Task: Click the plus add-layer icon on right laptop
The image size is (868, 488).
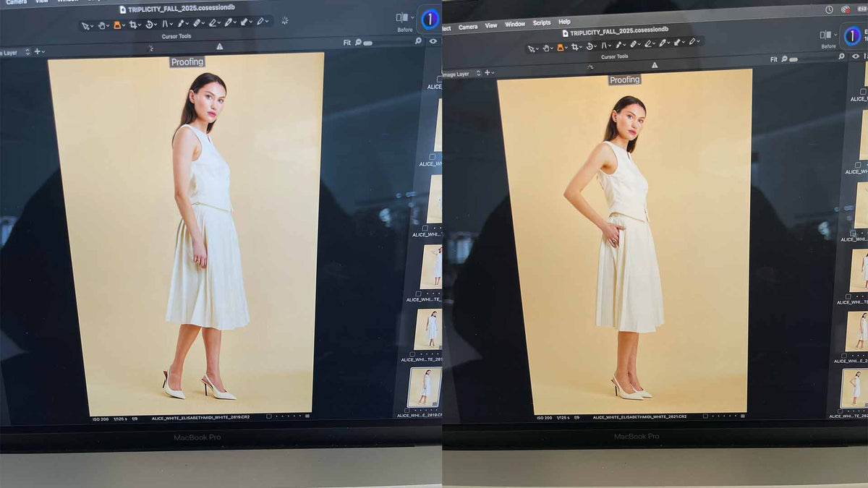Action: [487, 73]
